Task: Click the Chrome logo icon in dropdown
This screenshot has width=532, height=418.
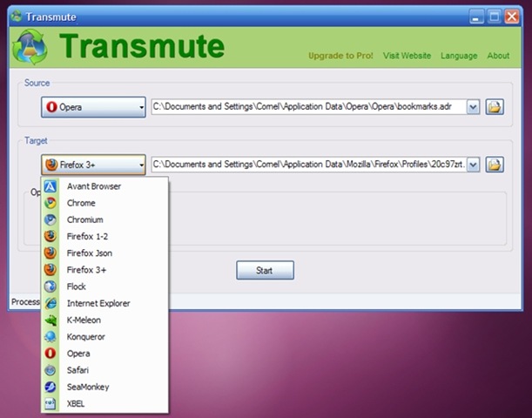Action: tap(51, 203)
